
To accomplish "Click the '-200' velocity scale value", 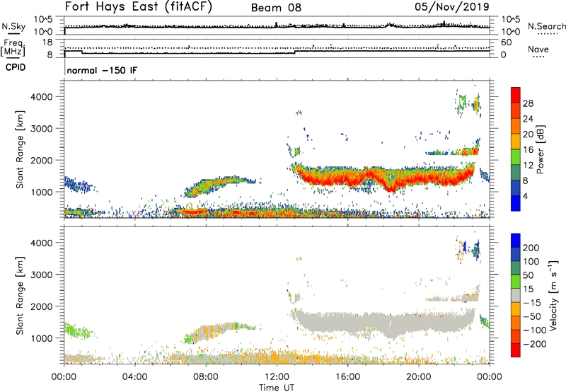I will 535,344.
